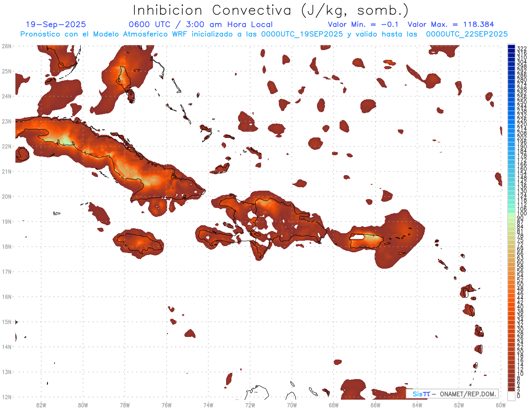Click the WRF model forecast description line
532x411 pixels.
pos(264,34)
